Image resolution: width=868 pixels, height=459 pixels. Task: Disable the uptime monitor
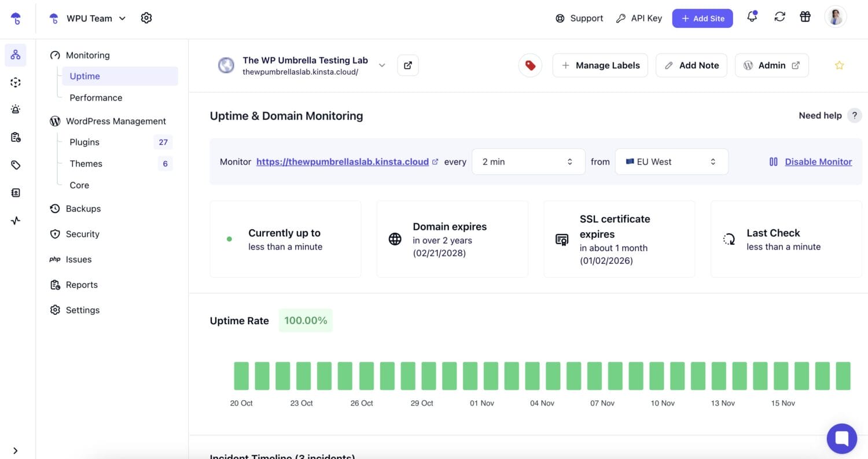pos(818,162)
